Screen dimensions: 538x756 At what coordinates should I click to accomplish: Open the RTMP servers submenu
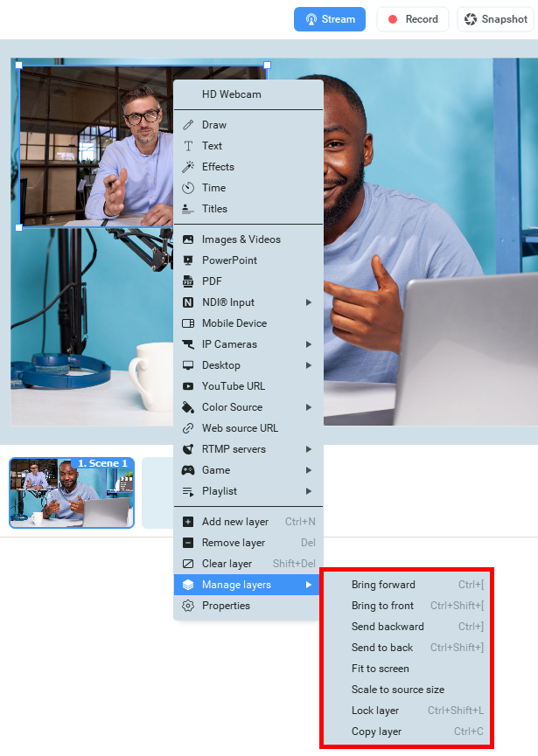click(x=308, y=449)
